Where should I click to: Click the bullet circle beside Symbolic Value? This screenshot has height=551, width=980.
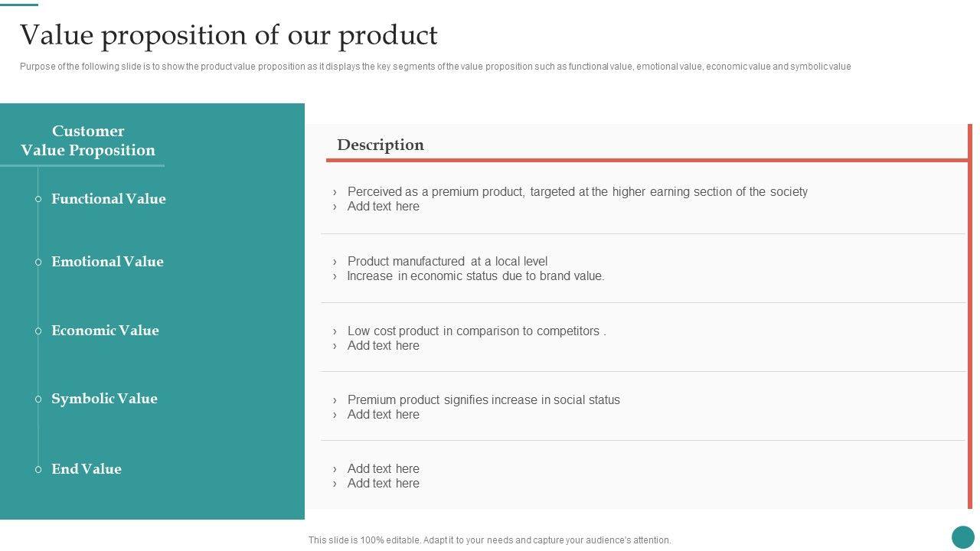coord(38,399)
